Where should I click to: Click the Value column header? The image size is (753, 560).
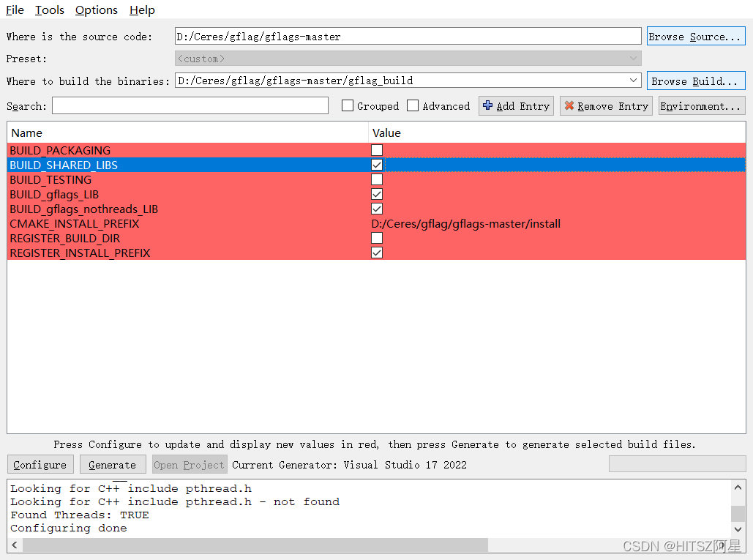(x=557, y=133)
